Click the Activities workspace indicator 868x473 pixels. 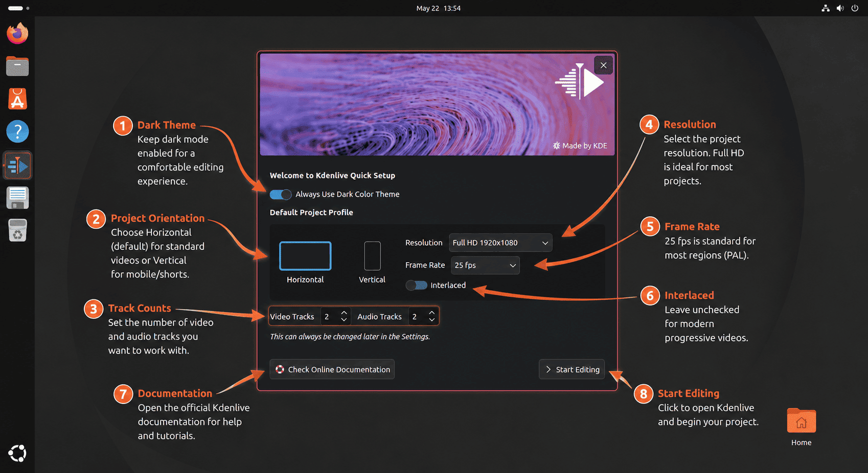tap(18, 8)
